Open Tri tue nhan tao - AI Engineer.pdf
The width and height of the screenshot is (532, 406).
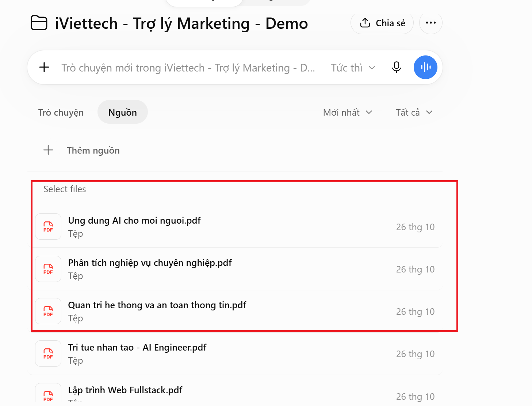pos(137,347)
